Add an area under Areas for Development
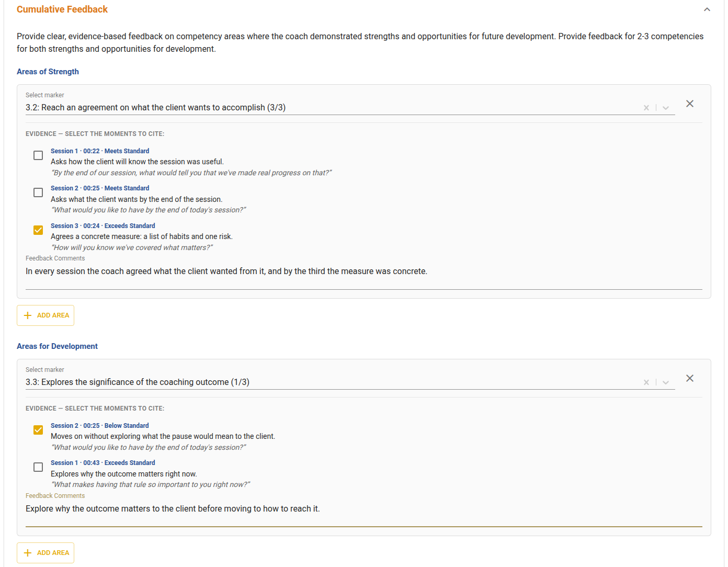The width and height of the screenshot is (728, 567). click(45, 553)
